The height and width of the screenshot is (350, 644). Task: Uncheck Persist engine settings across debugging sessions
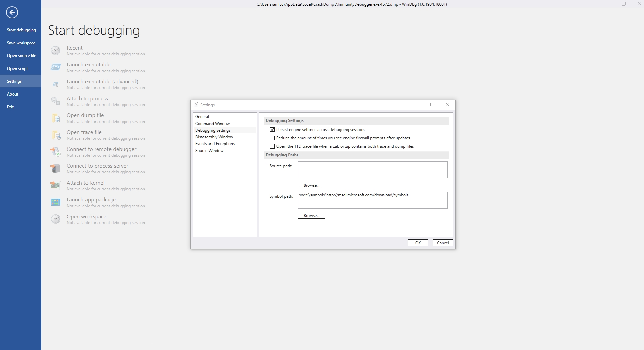(272, 130)
